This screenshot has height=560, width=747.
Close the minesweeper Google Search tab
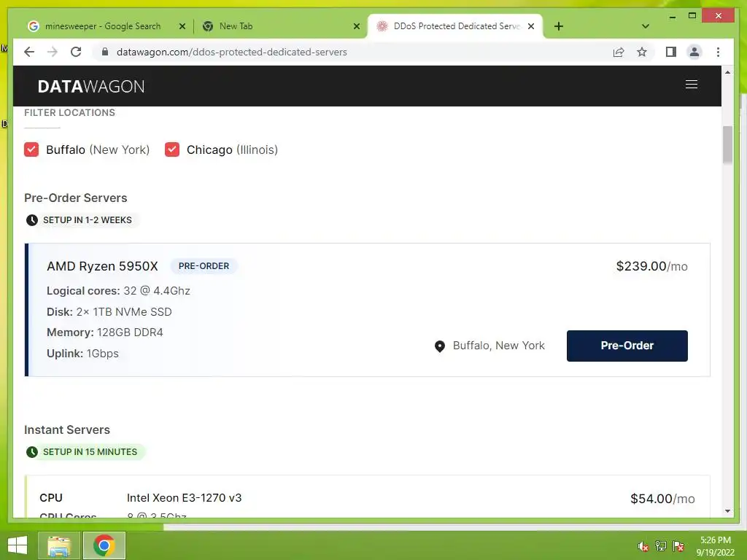tap(182, 26)
